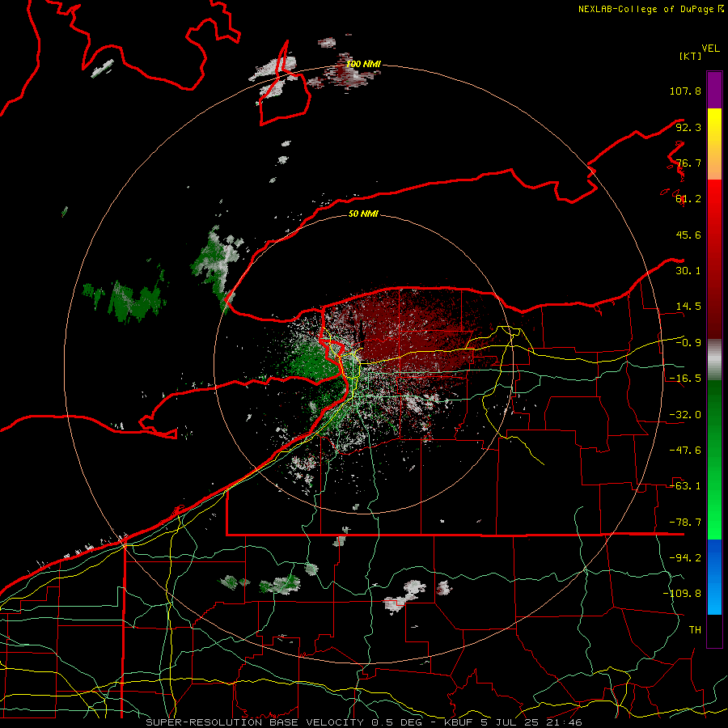This screenshot has width=728, height=728.
Task: Pick the gray near-zero segment of the color bar
Action: [714, 360]
